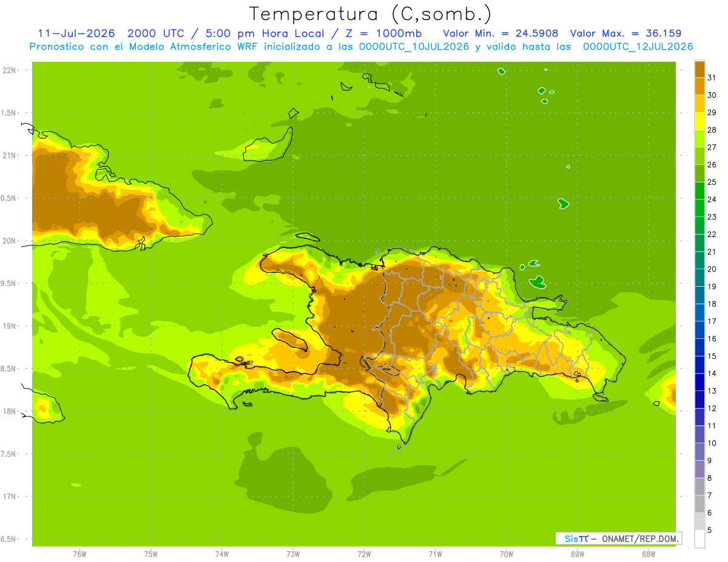Pick the dark blue swatch between 12 and 13
The width and height of the screenshot is (728, 562).
click(x=699, y=399)
